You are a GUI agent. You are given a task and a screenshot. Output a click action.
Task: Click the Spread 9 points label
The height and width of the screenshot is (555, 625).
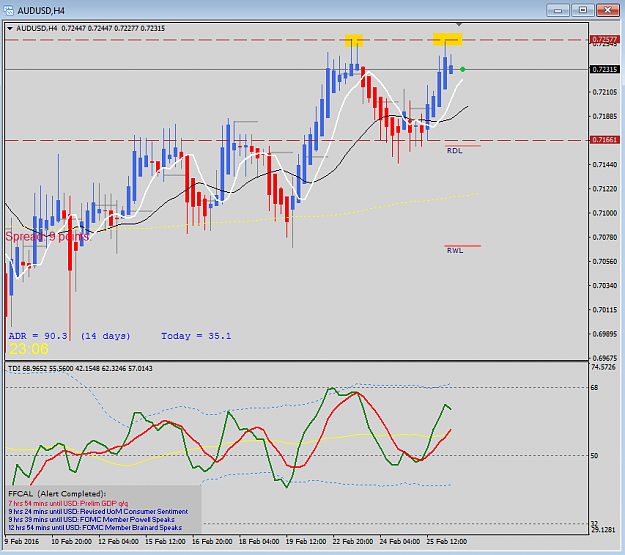pyautogui.click(x=48, y=236)
